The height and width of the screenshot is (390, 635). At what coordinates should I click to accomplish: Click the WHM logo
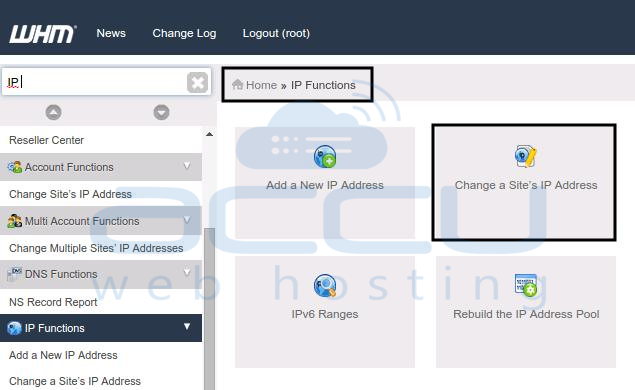point(43,34)
